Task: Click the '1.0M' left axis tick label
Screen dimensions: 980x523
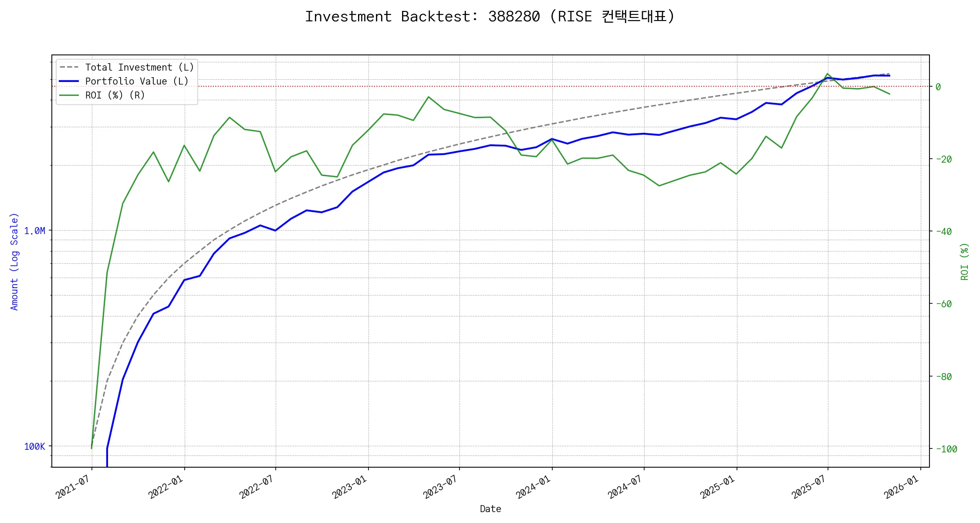Action: pyautogui.click(x=34, y=231)
